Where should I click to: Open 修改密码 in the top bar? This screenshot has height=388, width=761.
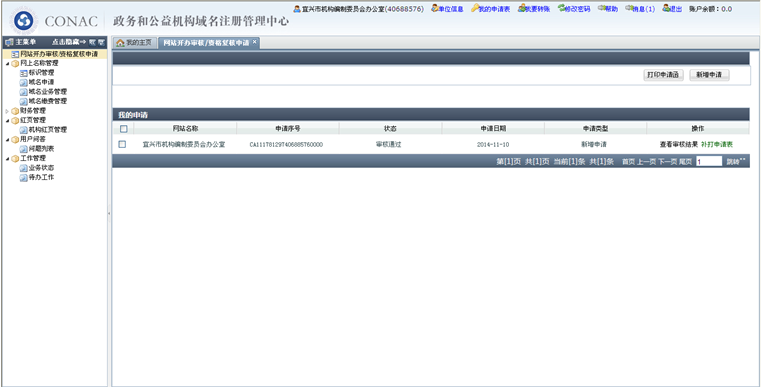574,9
